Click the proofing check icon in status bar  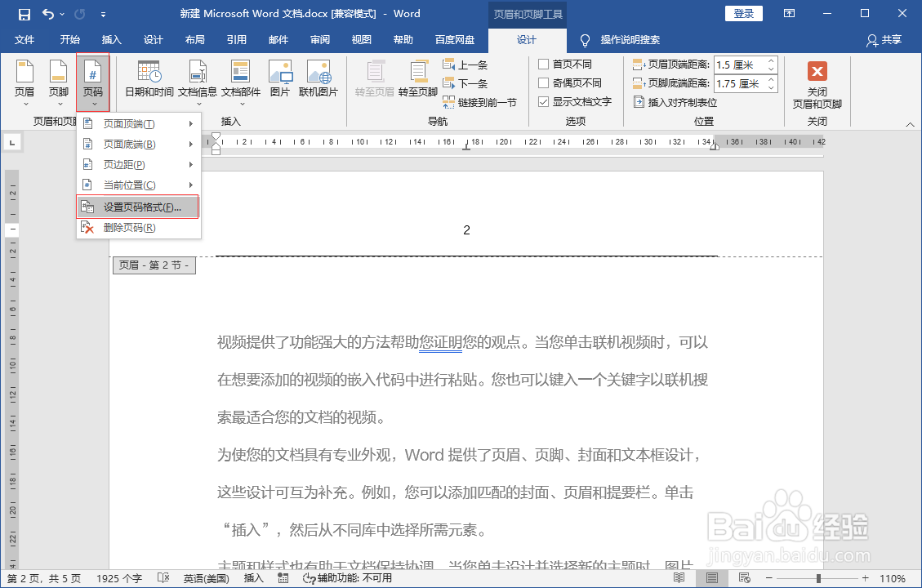point(164,578)
